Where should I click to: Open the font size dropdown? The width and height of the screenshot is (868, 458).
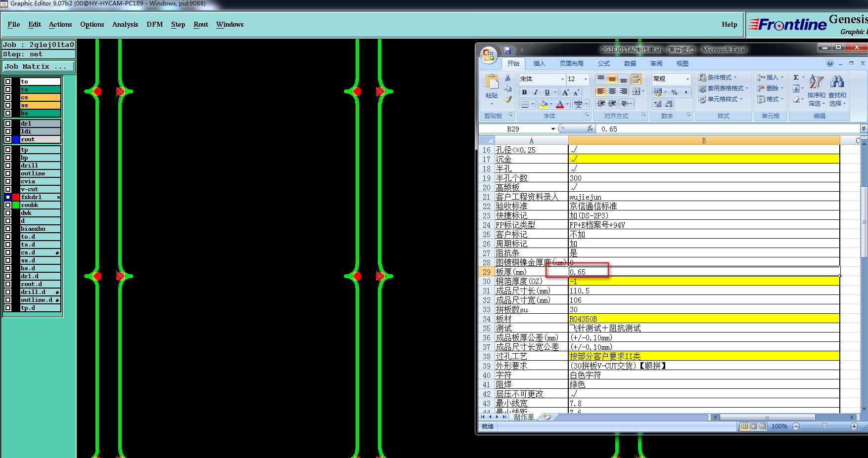click(x=586, y=79)
